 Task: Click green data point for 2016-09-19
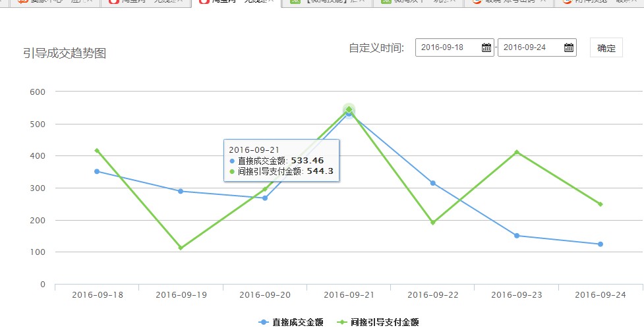[x=181, y=248]
